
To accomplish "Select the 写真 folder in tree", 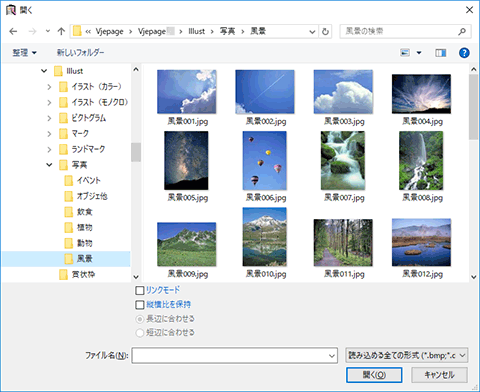I will [x=73, y=165].
